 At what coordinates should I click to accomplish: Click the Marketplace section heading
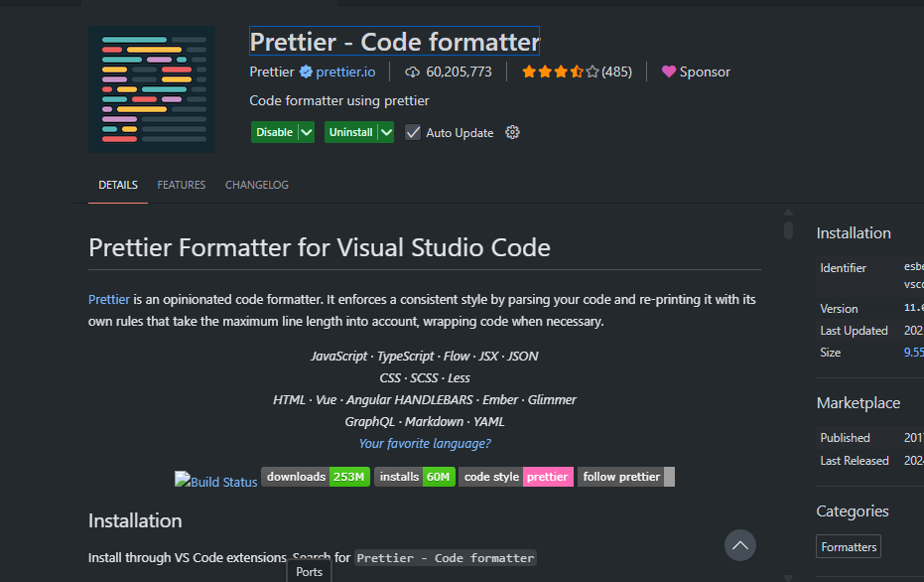pos(858,403)
